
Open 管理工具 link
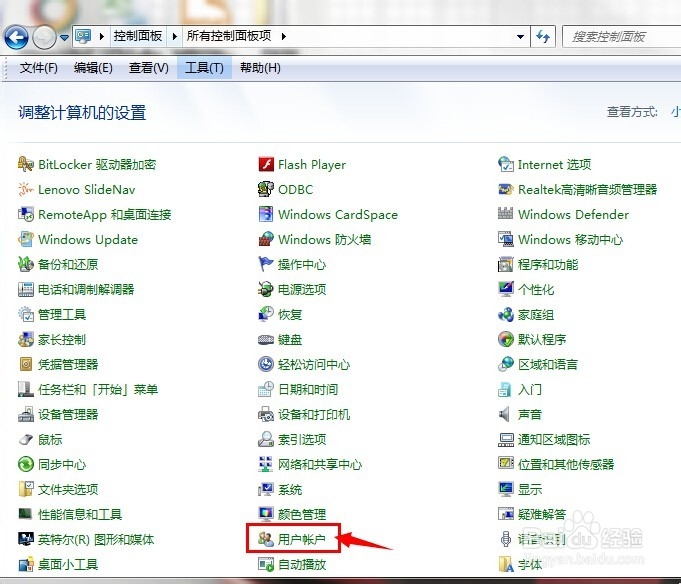coord(62,314)
